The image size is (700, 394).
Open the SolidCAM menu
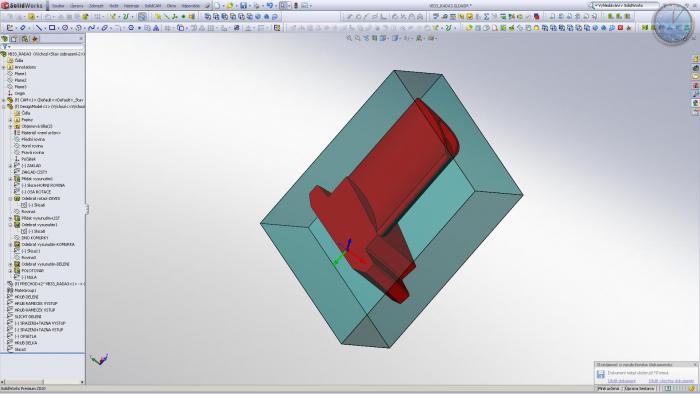click(153, 6)
